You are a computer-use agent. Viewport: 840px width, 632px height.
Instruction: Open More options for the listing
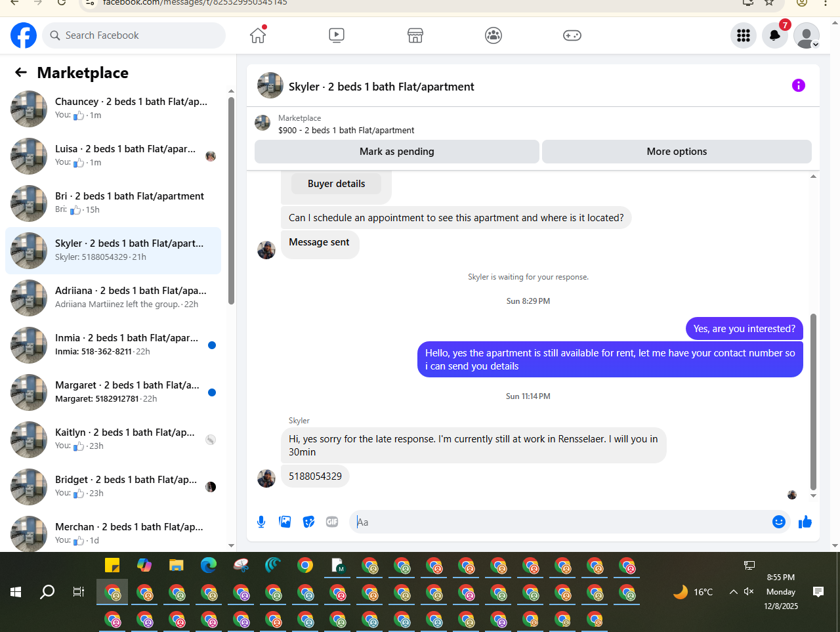point(677,152)
